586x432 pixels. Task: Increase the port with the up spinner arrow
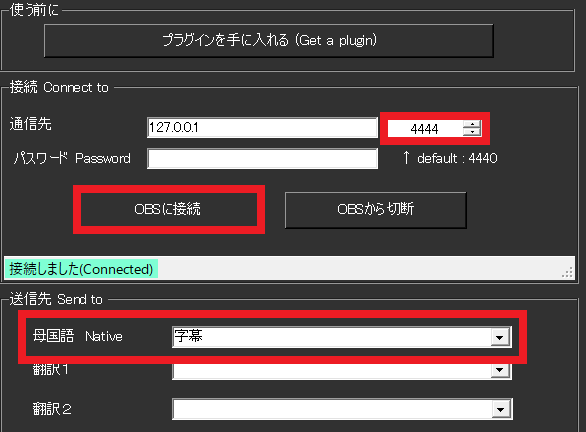(472, 124)
